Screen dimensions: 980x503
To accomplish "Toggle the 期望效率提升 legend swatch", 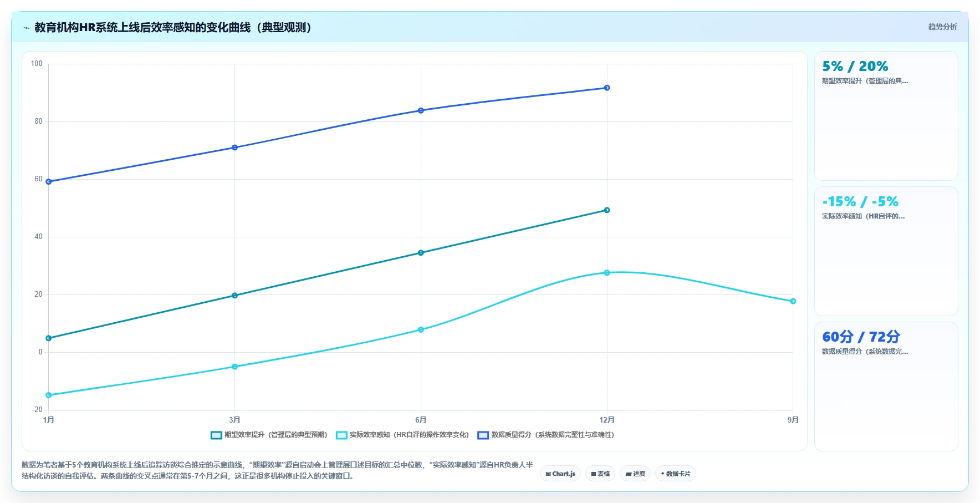I will 216,435.
